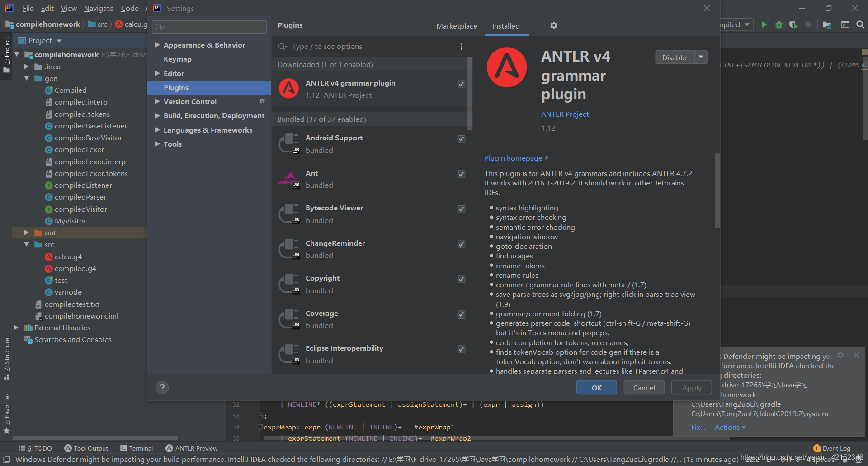Open the Navigate menu
868x466 pixels.
click(99, 8)
